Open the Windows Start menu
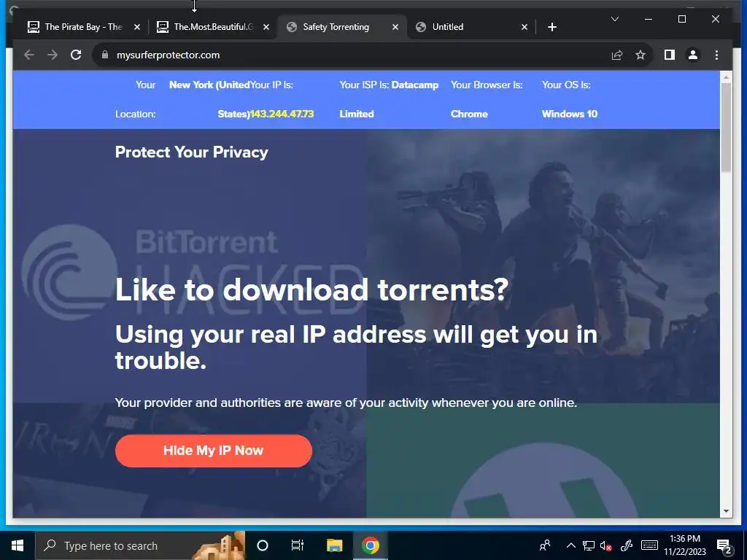The height and width of the screenshot is (560, 747). 18,545
